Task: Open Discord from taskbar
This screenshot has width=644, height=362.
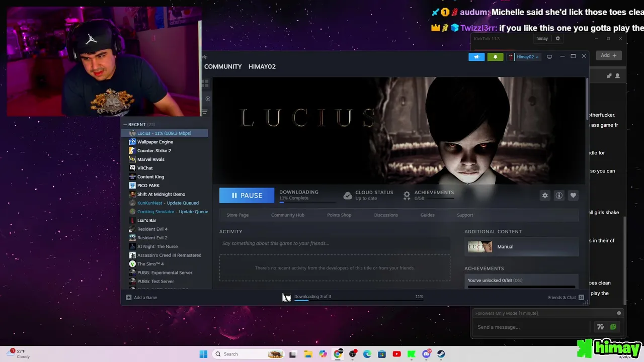Action: (x=427, y=354)
